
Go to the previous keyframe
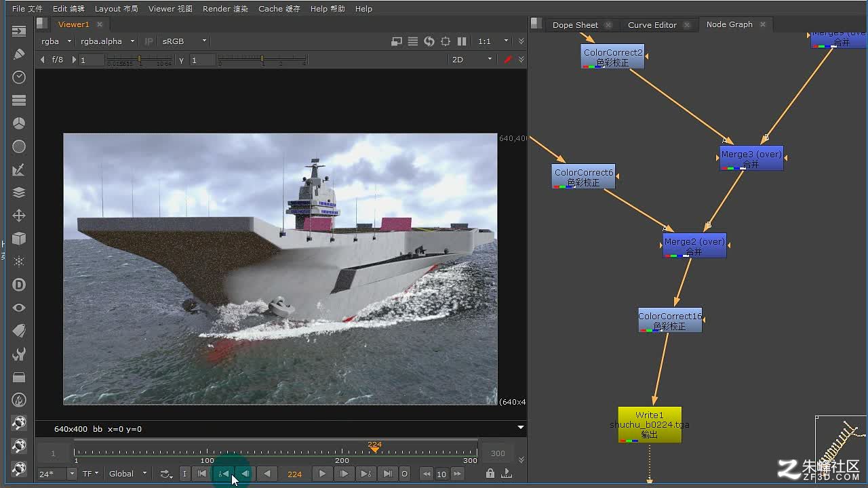point(224,474)
